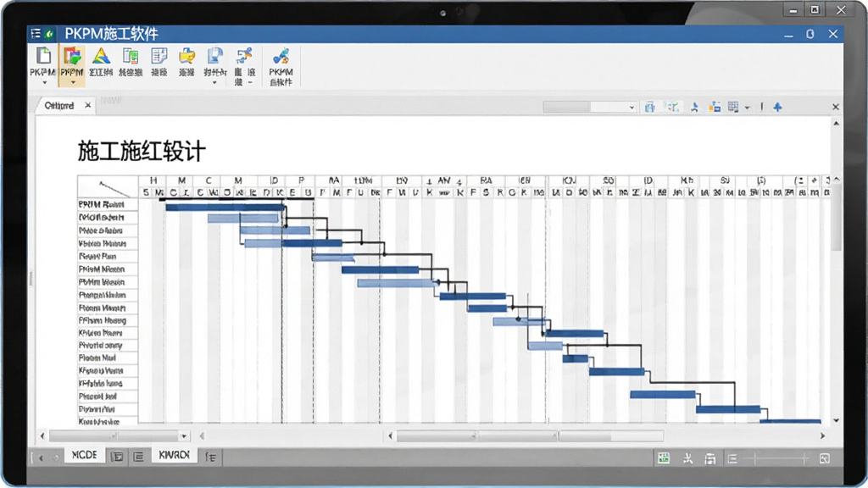
Task: Click the lined list page ribbon icon
Action: click(x=159, y=57)
